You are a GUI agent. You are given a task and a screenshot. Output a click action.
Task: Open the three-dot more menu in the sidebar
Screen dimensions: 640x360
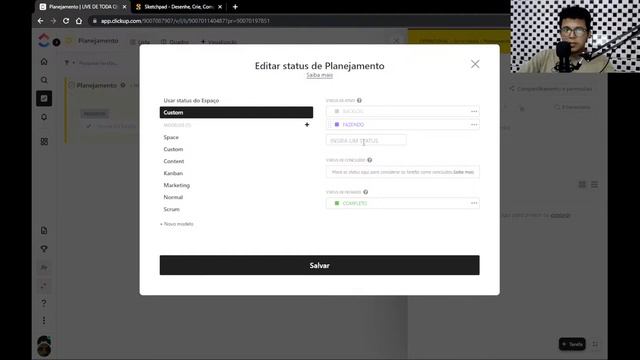[x=44, y=320]
